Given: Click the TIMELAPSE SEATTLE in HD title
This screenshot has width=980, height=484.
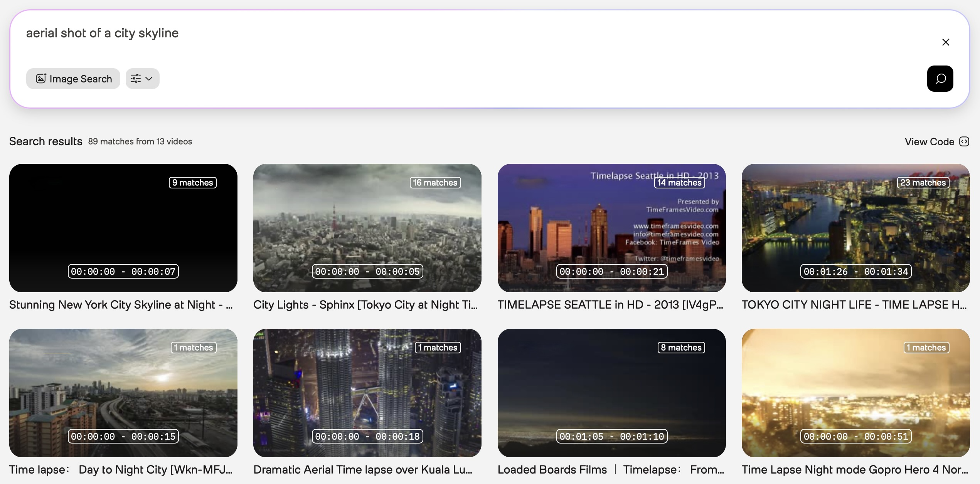Looking at the screenshot, I should [x=610, y=305].
